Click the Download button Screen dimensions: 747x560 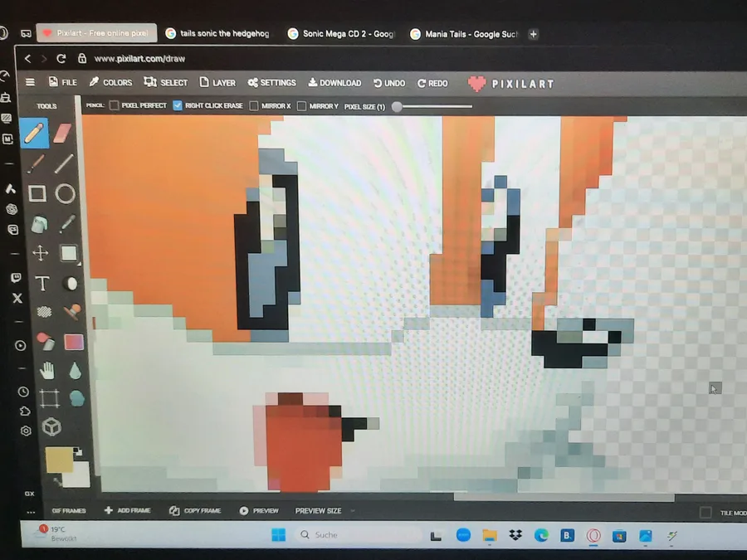click(x=334, y=83)
